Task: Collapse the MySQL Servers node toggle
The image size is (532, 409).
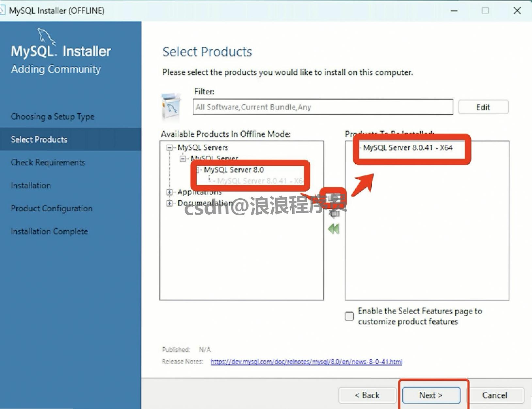Action: pos(169,148)
